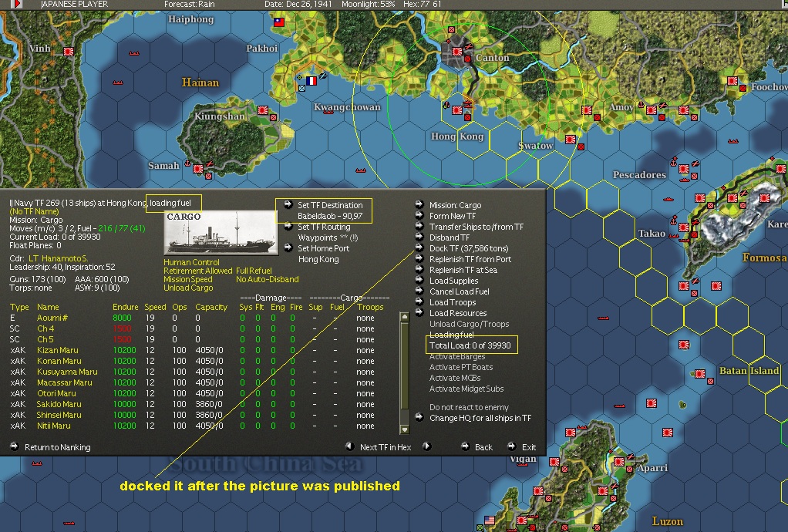Image resolution: width=788 pixels, height=532 pixels.
Task: Select ship Macassar Maru
Action: 64,382
